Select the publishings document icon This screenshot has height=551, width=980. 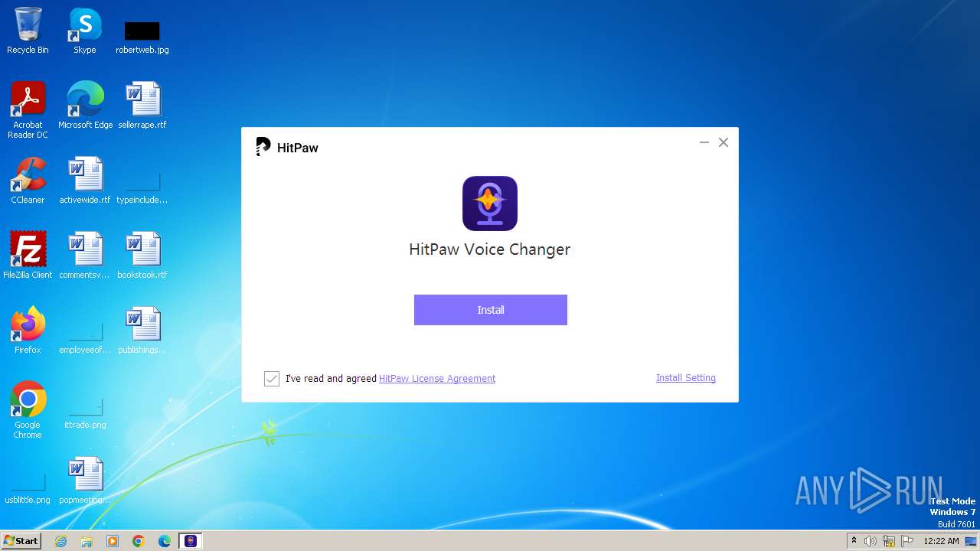tap(142, 331)
